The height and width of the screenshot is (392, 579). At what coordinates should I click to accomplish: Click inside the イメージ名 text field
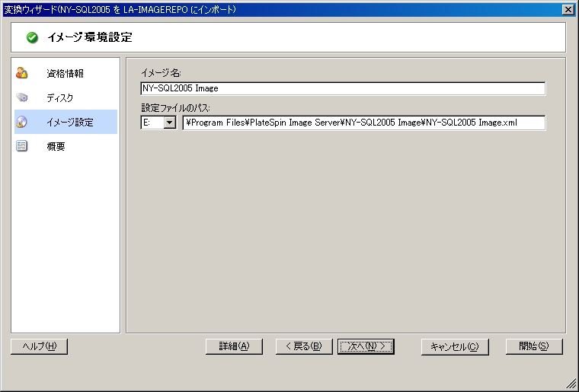click(343, 88)
